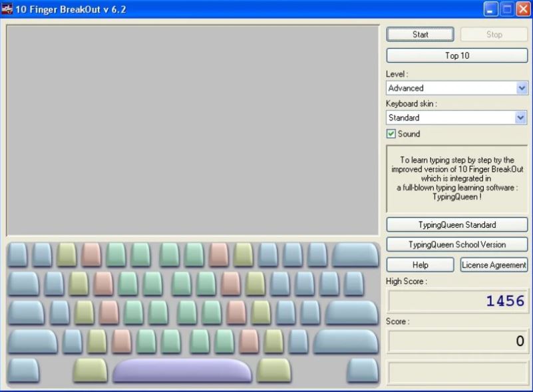This screenshot has height=392, width=533.
Task: Click the Start button
Action: 420,35
